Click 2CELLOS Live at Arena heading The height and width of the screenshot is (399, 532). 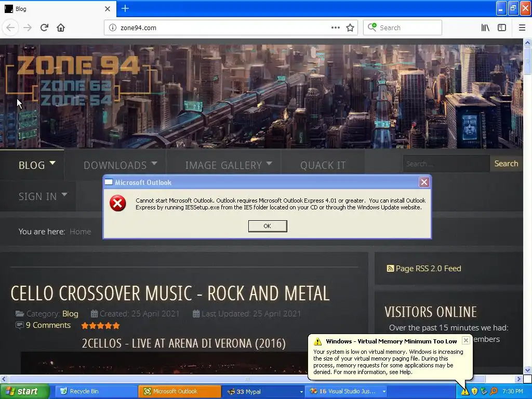(183, 343)
